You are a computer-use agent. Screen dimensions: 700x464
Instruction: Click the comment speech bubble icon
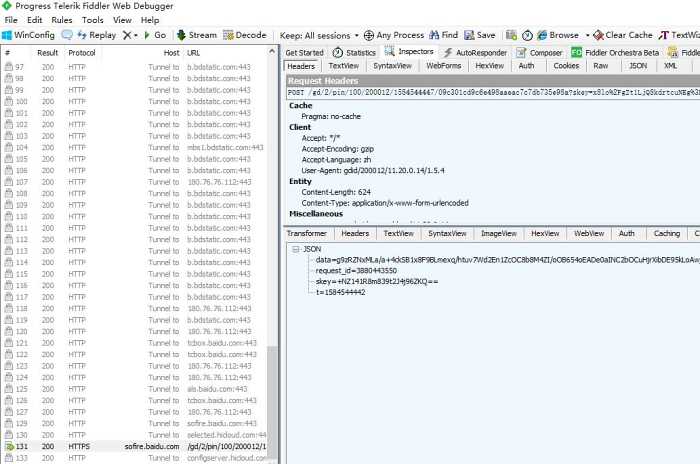point(67,35)
